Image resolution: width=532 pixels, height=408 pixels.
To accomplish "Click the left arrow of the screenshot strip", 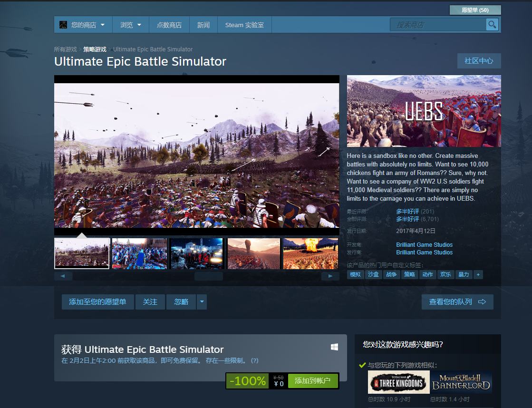I will coord(63,276).
